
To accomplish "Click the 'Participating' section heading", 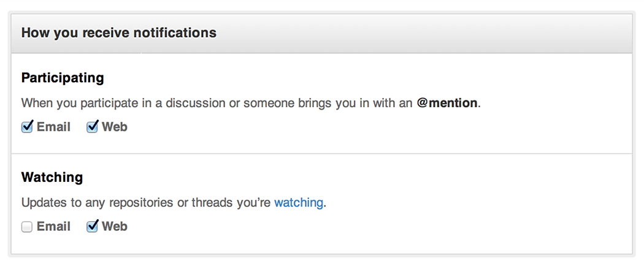I will pos(63,78).
